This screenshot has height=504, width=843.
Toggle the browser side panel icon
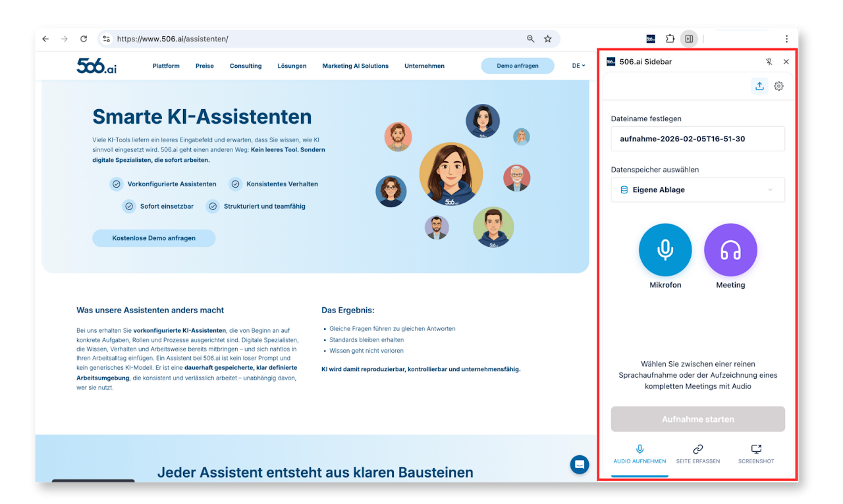point(689,39)
